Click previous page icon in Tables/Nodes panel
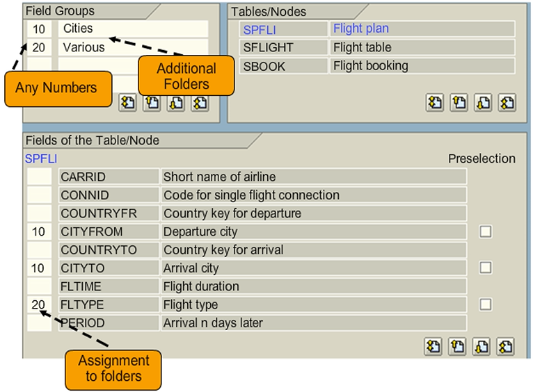This screenshot has height=392, width=533. (459, 103)
